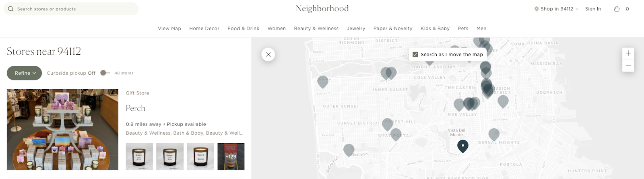Open the +129 more products thumbnail

[x=231, y=156]
